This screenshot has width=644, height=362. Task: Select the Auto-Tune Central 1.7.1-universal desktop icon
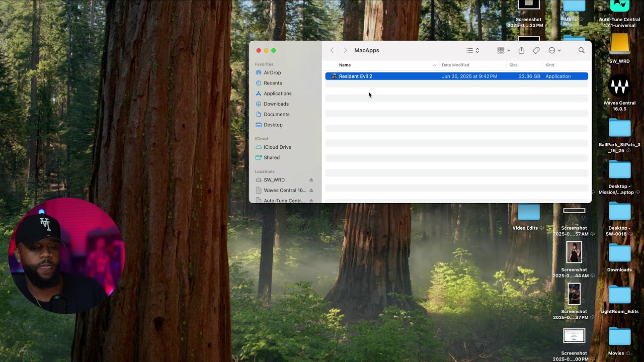click(619, 6)
